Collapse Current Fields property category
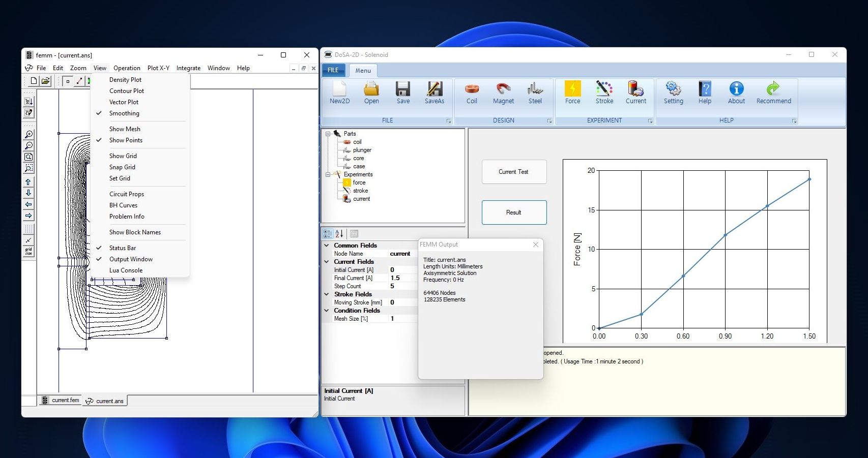 coord(327,262)
